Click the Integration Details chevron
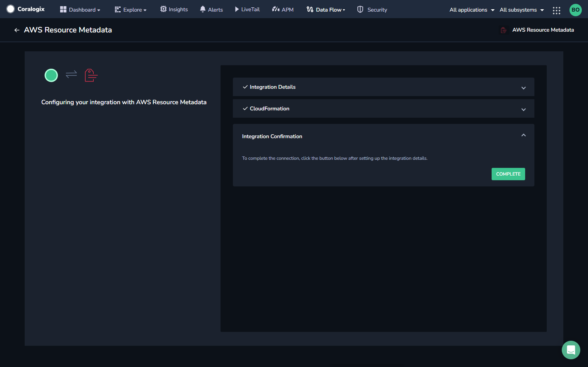The height and width of the screenshot is (367, 588). point(524,88)
